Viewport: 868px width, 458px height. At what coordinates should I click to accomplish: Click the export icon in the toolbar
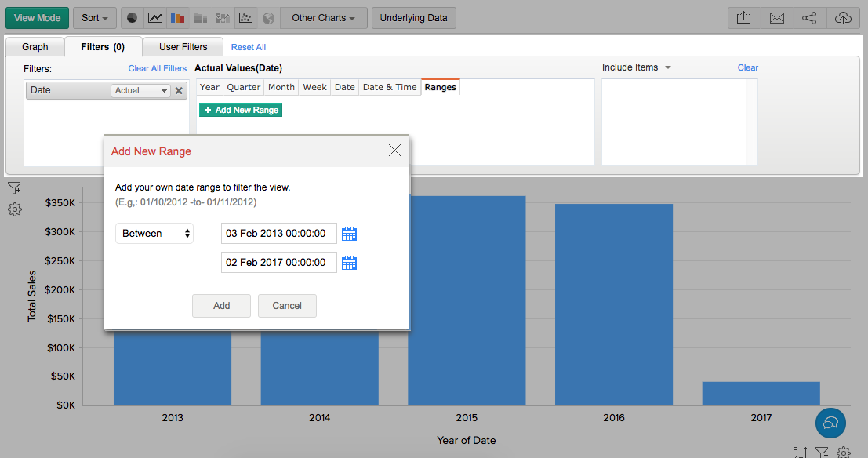(743, 18)
